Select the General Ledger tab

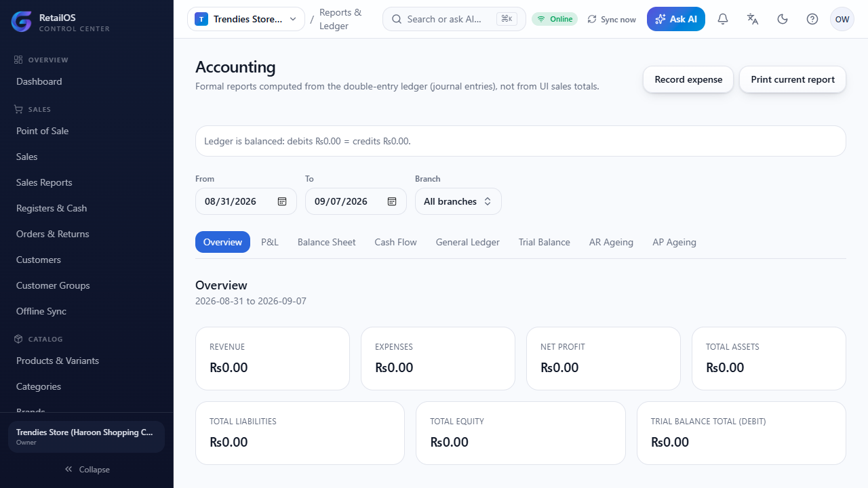(468, 242)
